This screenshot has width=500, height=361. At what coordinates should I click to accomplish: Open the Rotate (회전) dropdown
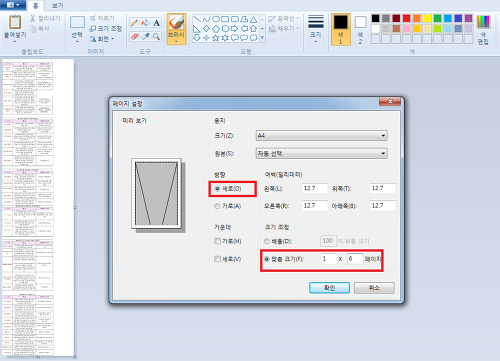pos(102,39)
